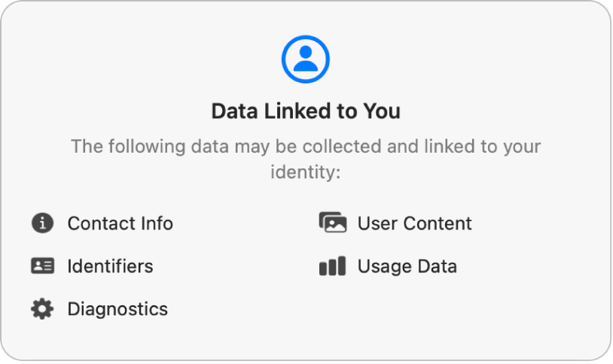Click the blue person profile icon
Image resolution: width=613 pixels, height=364 pixels.
306,59
